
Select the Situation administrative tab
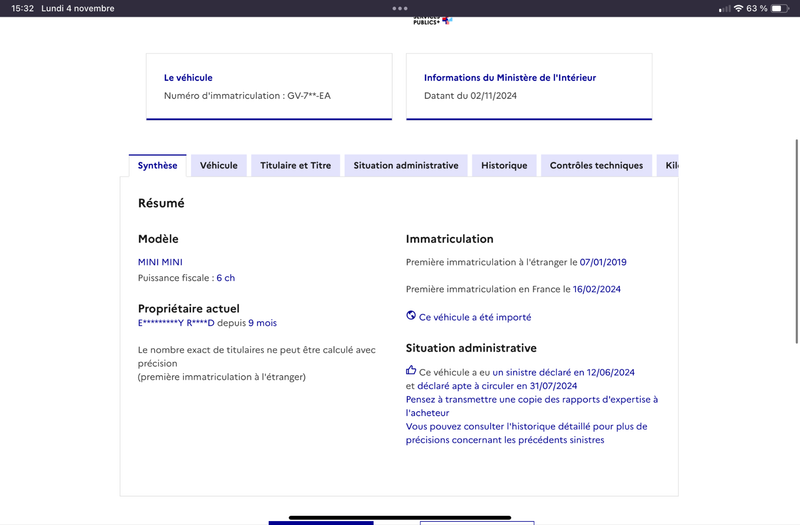coord(406,165)
